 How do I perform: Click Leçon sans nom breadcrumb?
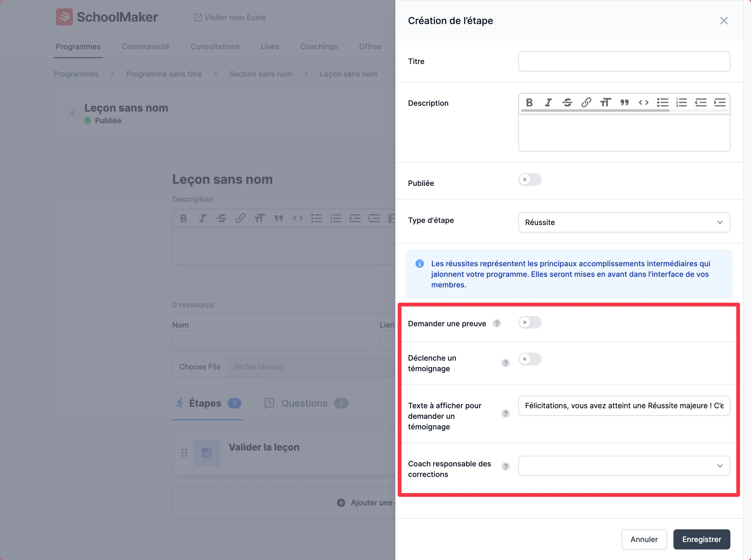tap(348, 74)
